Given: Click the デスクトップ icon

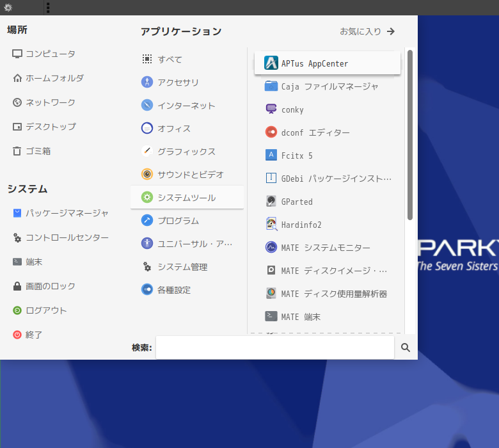Looking at the screenshot, I should [x=17, y=127].
